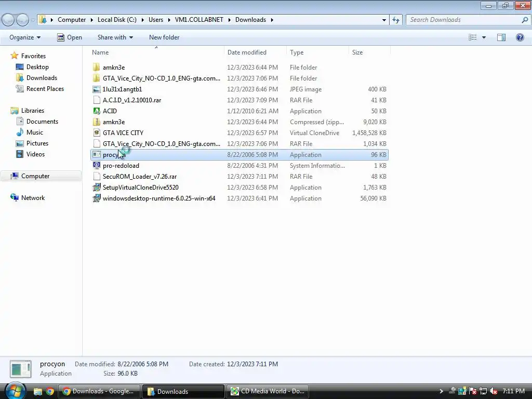Select the GTA_Vice_City_NO-CD RAR File row
The width and height of the screenshot is (532, 399).
click(x=240, y=144)
